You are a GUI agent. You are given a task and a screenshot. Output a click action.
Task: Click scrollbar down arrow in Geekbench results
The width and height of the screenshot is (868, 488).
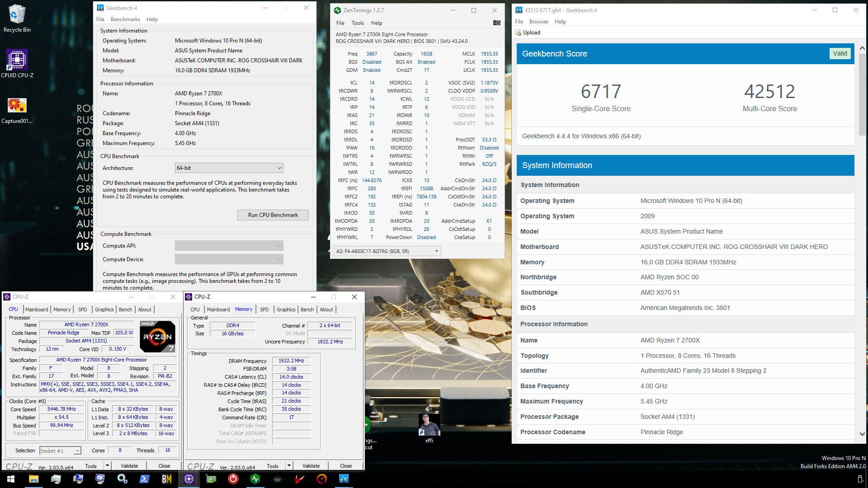[x=862, y=434]
